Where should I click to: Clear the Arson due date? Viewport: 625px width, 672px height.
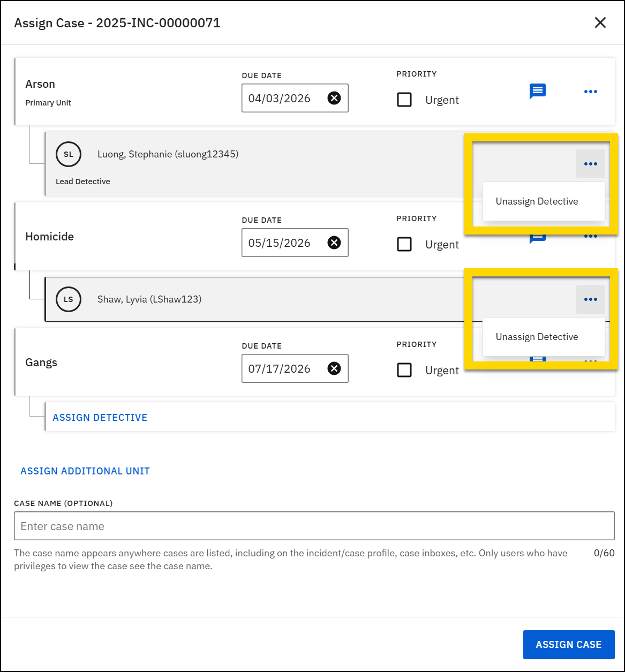coord(334,98)
